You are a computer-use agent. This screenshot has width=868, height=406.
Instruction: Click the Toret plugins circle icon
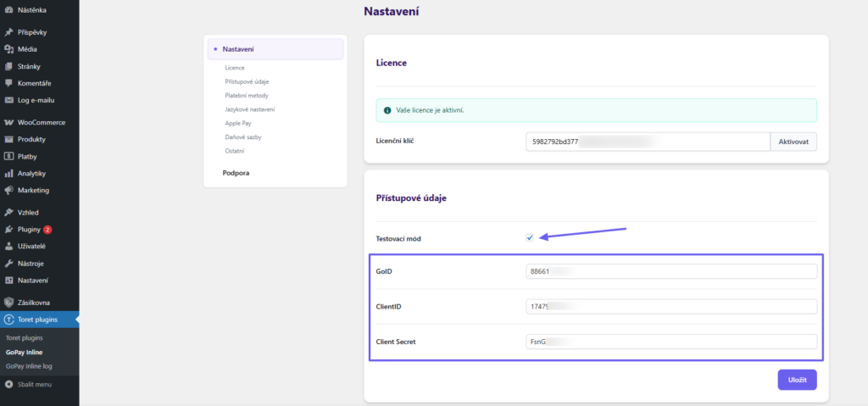tap(8, 320)
